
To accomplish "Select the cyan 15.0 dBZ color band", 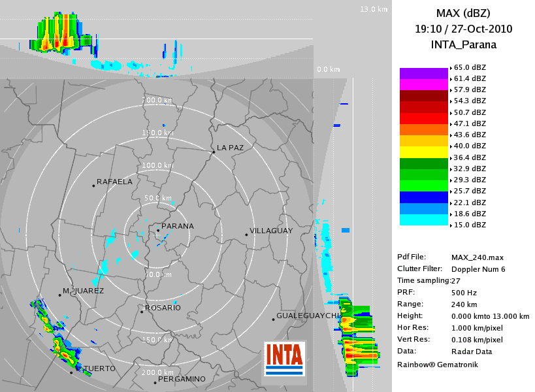I will pyautogui.click(x=424, y=220).
